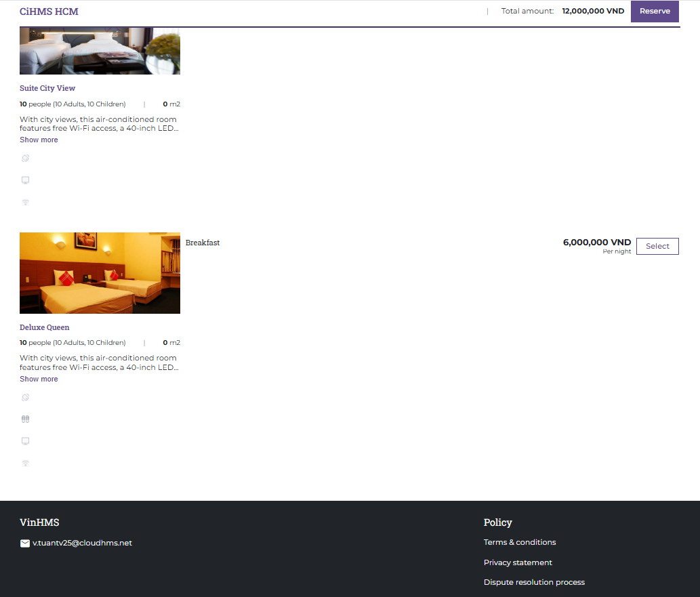Screen dimensions: 700x597
Task: Open the Suite City View room title
Action: pyautogui.click(x=47, y=88)
